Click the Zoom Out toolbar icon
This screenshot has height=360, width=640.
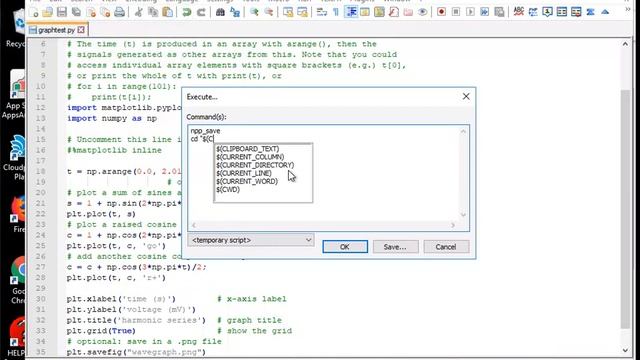click(x=269, y=12)
